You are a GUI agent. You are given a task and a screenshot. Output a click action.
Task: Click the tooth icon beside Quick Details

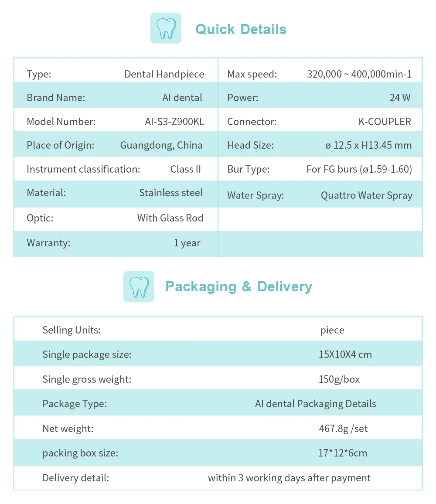(x=166, y=28)
